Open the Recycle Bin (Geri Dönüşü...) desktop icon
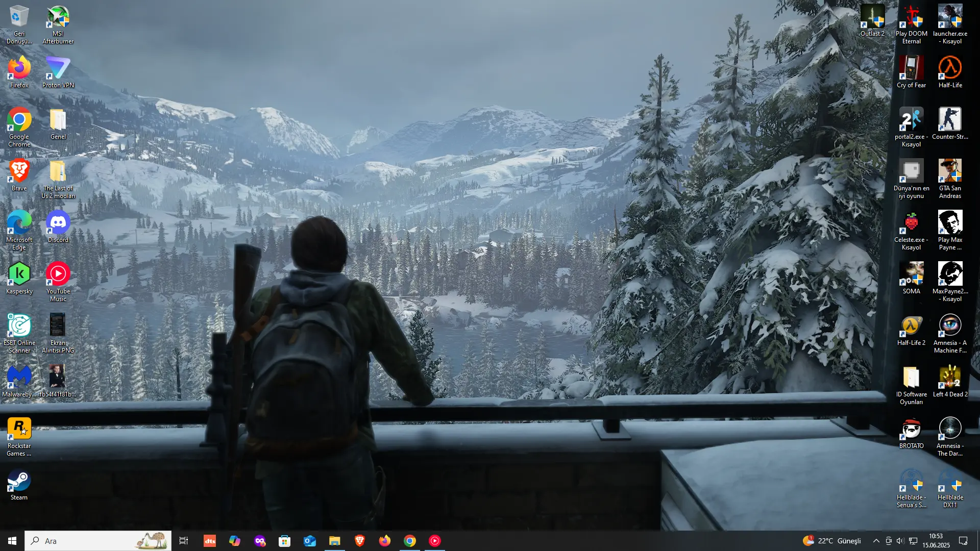Screen dimensions: 980x551 click(x=19, y=24)
